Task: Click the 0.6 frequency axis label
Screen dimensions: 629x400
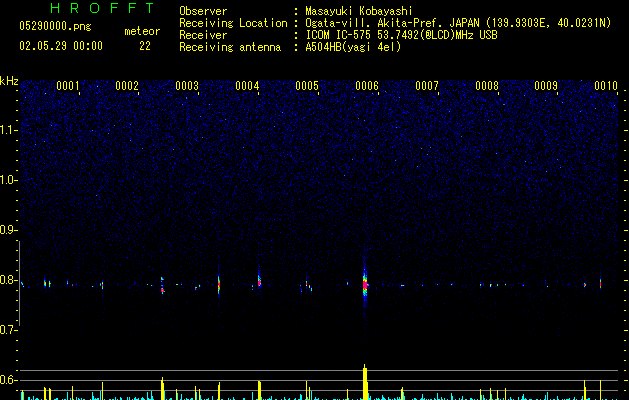Action: click(x=8, y=380)
